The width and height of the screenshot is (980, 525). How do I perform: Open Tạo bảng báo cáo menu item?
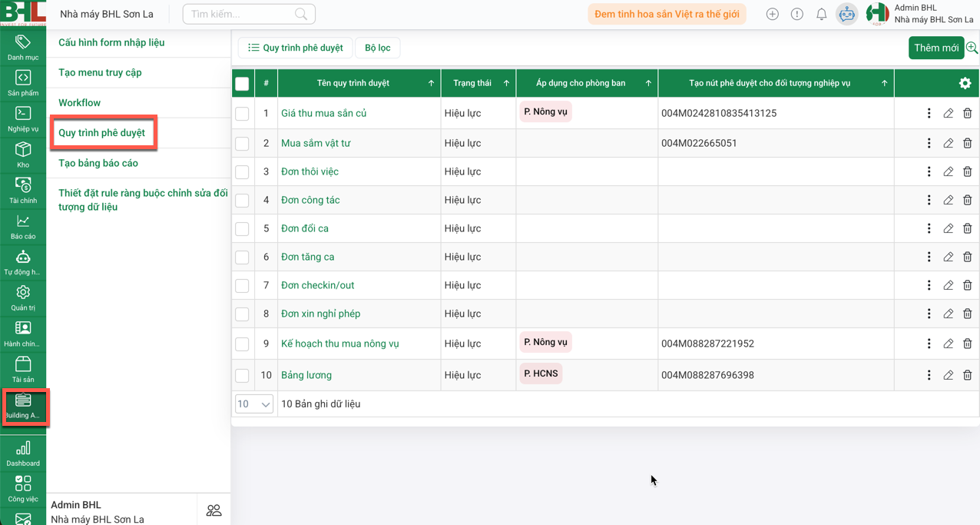click(98, 163)
